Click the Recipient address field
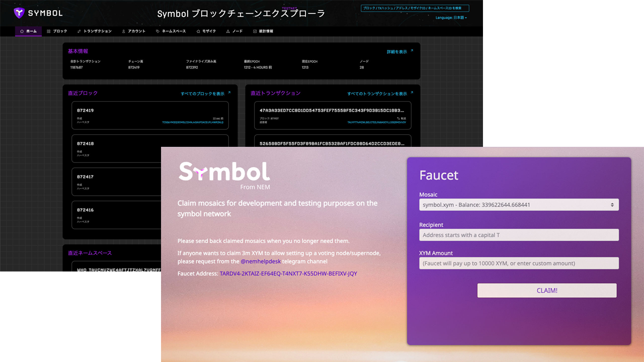 [519, 235]
